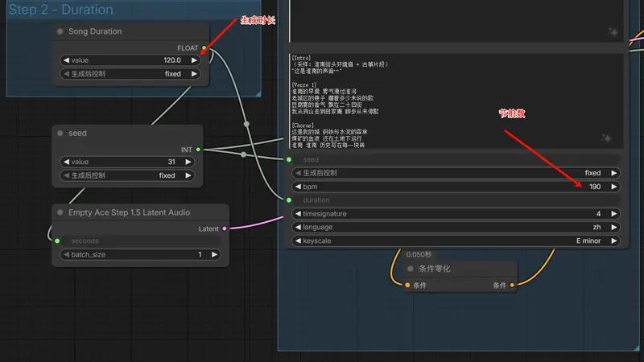This screenshot has width=644, height=362.
Task: Open the language combo showing zh
Action: coord(456,228)
